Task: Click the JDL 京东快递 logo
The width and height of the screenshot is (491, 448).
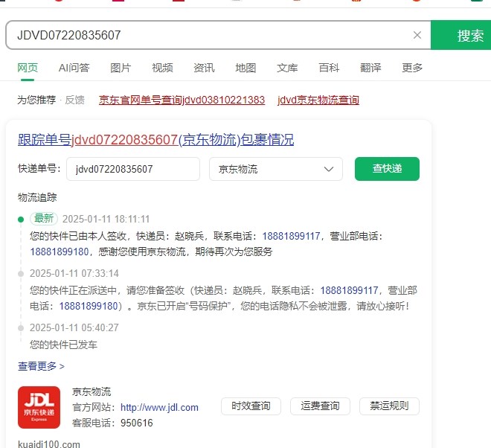Action: [x=39, y=407]
